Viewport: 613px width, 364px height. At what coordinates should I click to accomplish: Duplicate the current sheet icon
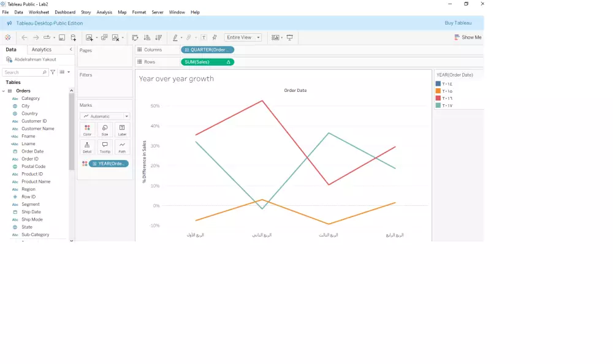coord(104,37)
